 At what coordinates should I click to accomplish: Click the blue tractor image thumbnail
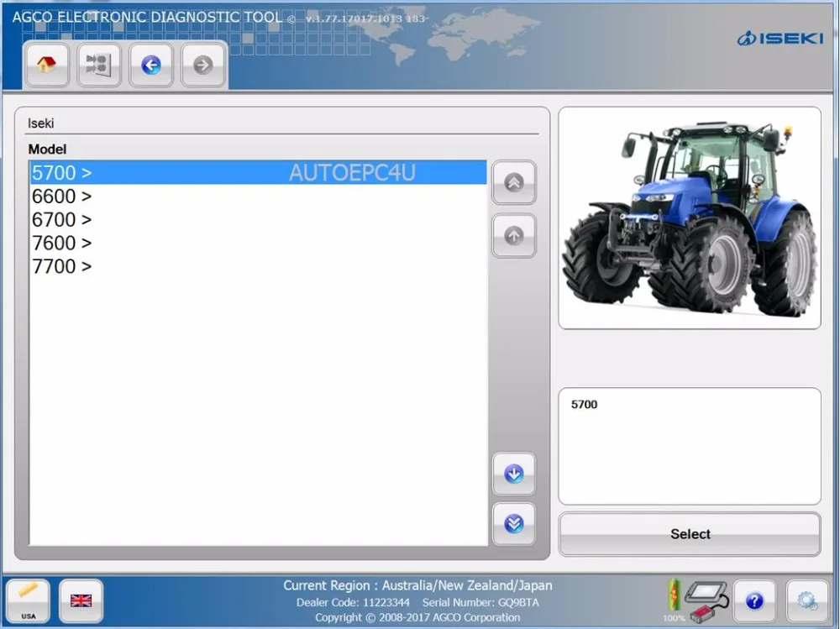690,218
